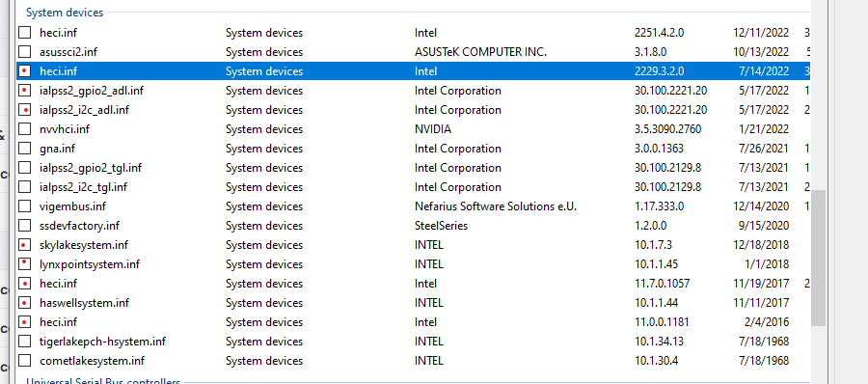Click the date 1/1/2018
868x384 pixels.
[767, 264]
